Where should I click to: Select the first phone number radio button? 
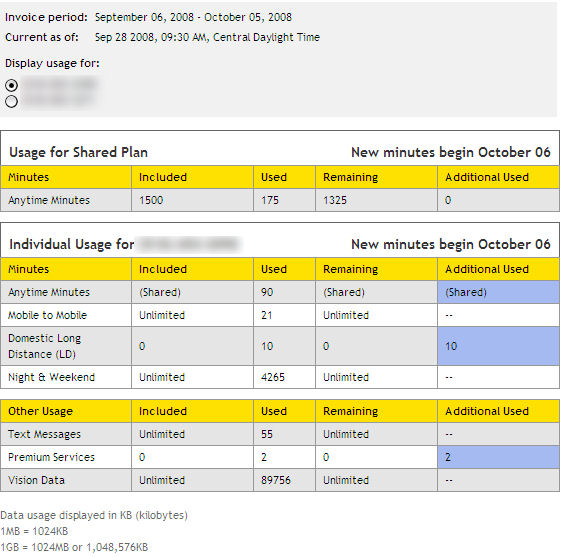[12, 85]
